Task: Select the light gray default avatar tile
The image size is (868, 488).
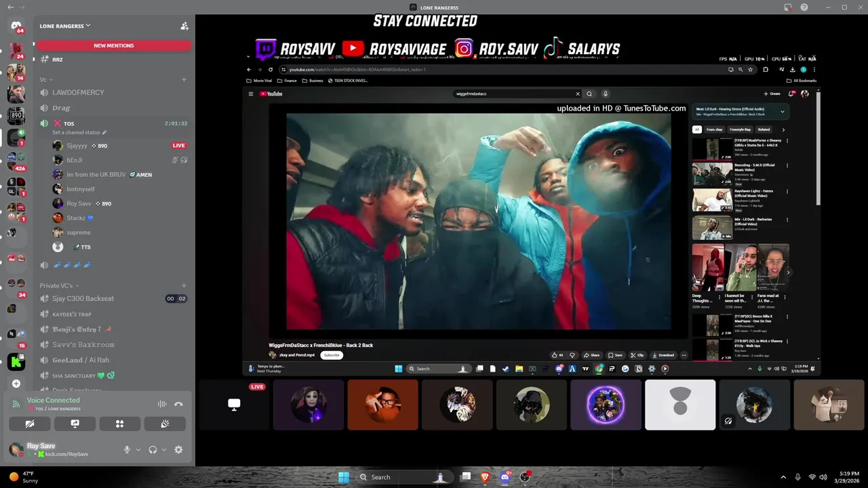Action: (x=680, y=405)
